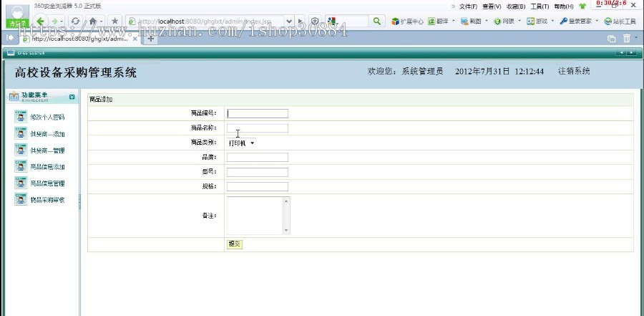The image size is (644, 316).
Task: Open the 商品信息管理 link text
Action: pyautogui.click(x=47, y=183)
